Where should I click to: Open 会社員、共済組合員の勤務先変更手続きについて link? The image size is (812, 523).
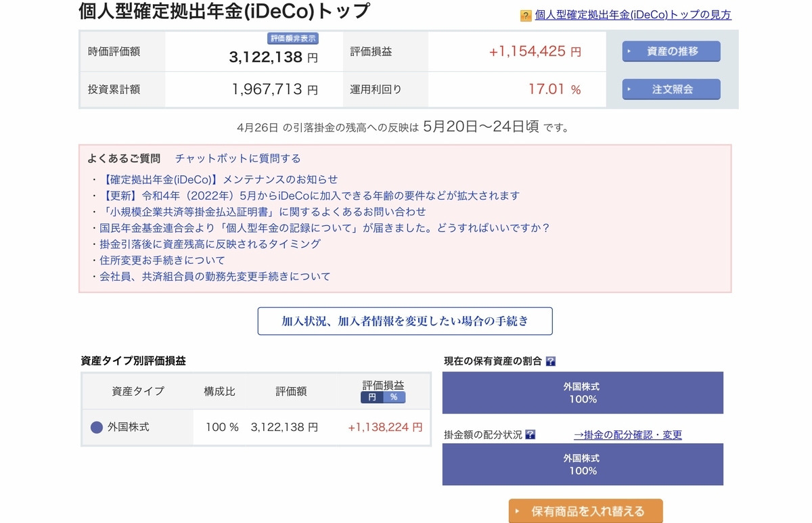pyautogui.click(x=215, y=277)
